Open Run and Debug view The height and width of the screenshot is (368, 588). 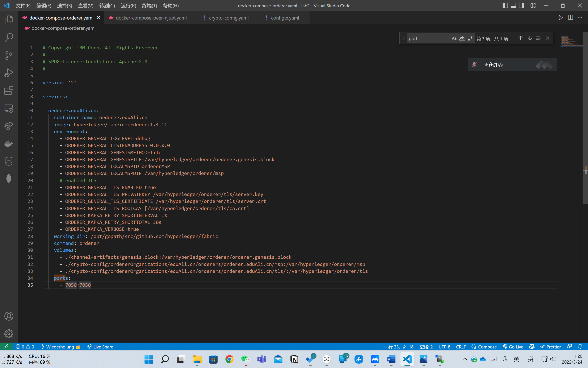pos(9,73)
